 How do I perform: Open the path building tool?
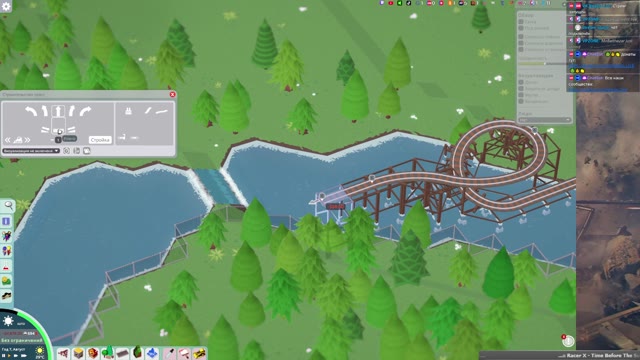pos(122,353)
